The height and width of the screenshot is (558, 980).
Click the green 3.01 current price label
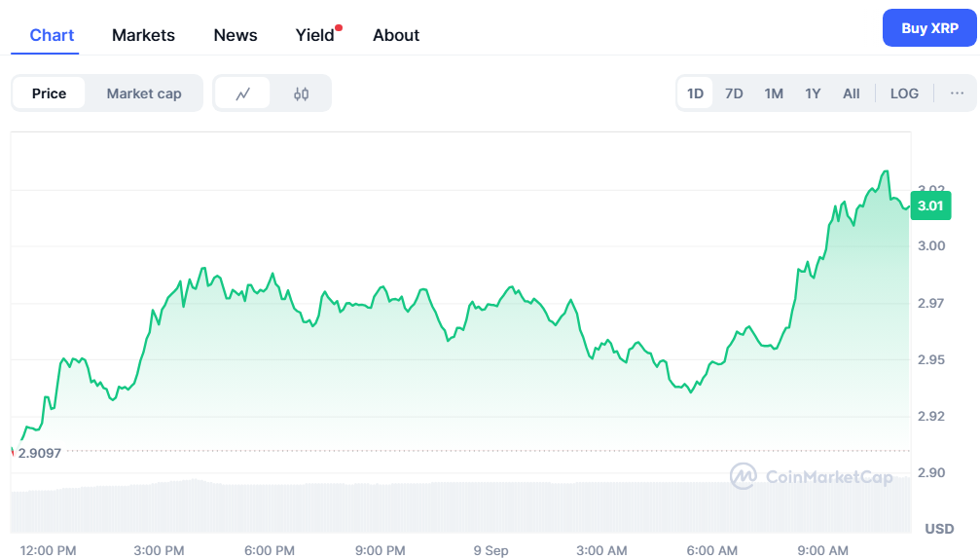(930, 205)
